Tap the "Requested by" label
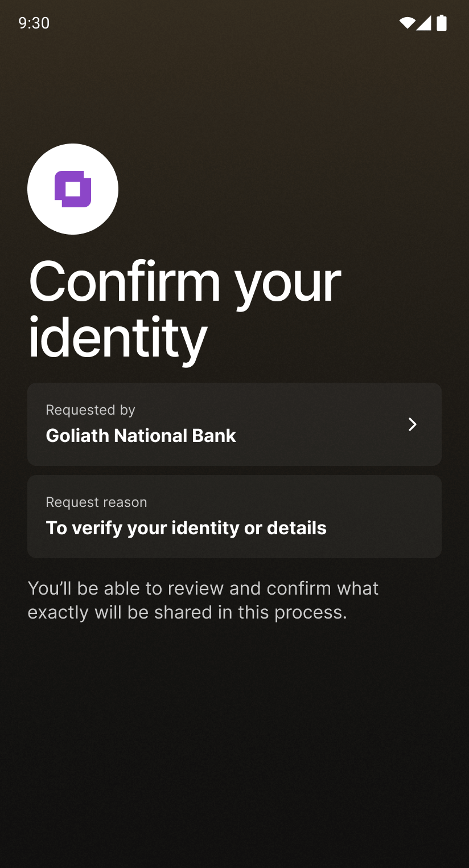 [x=90, y=410]
